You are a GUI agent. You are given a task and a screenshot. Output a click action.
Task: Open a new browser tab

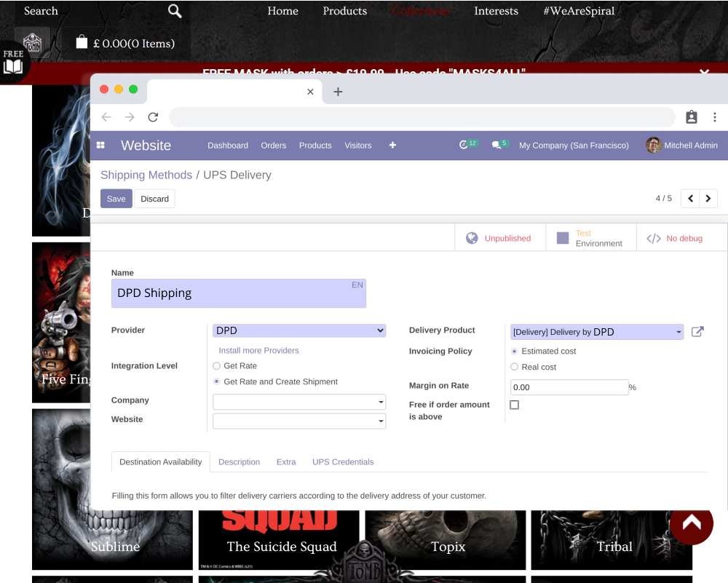[x=338, y=92]
